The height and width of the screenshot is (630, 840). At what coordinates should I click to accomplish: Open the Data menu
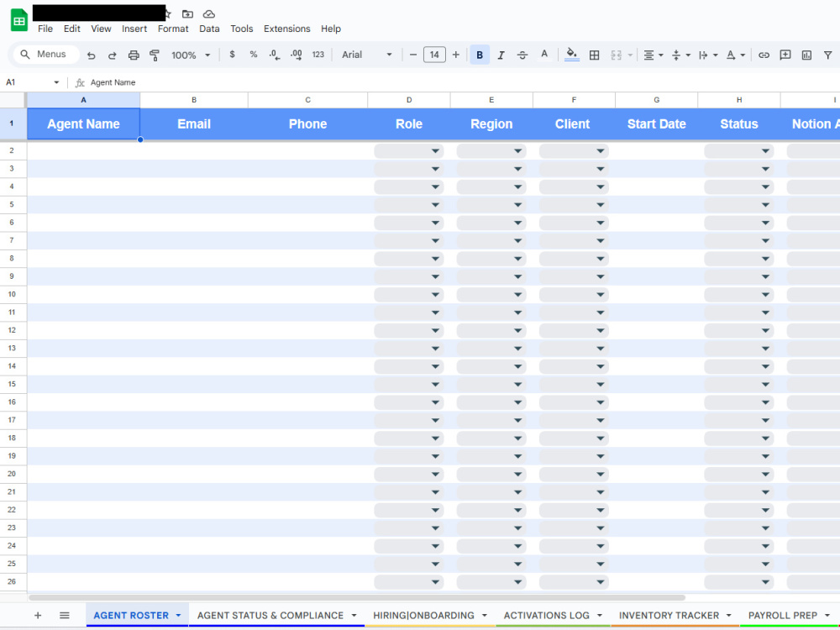pyautogui.click(x=209, y=29)
